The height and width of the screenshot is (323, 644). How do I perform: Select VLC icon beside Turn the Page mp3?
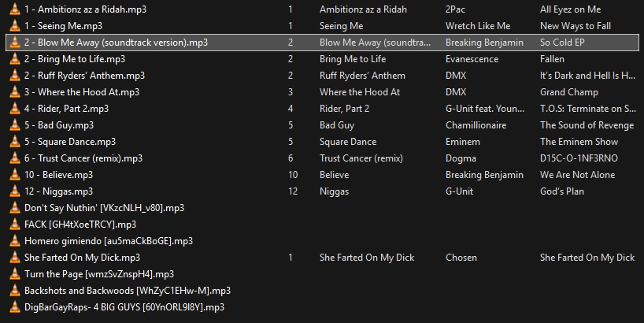(15, 273)
